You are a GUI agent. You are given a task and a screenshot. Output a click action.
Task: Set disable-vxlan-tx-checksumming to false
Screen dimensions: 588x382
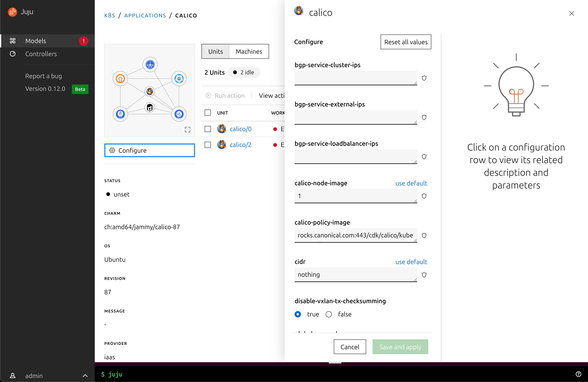(x=329, y=314)
